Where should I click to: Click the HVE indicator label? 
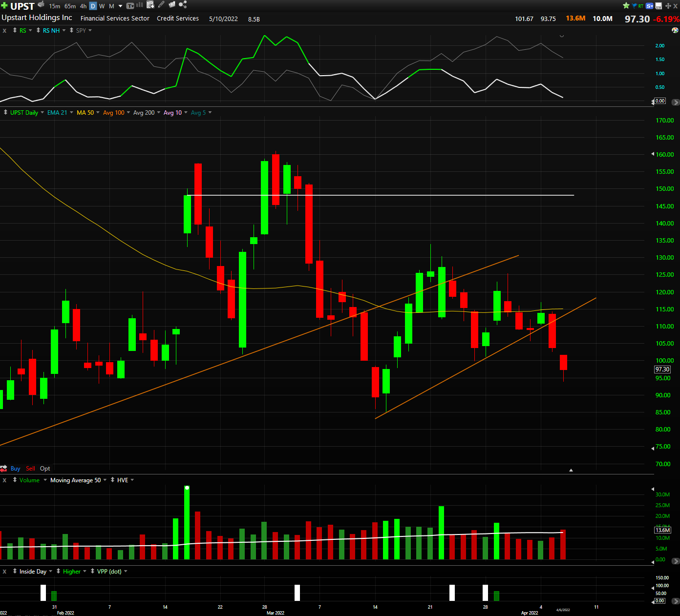[x=123, y=480]
